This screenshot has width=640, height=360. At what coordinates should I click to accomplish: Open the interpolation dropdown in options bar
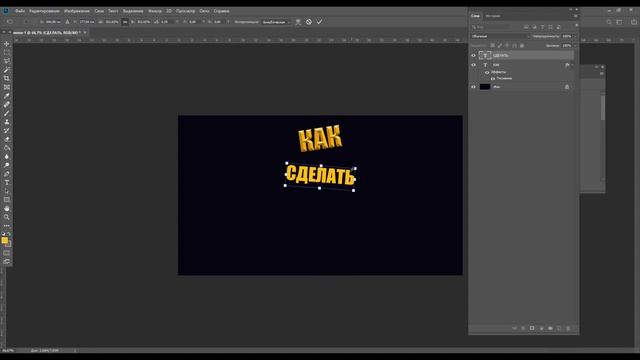click(276, 22)
